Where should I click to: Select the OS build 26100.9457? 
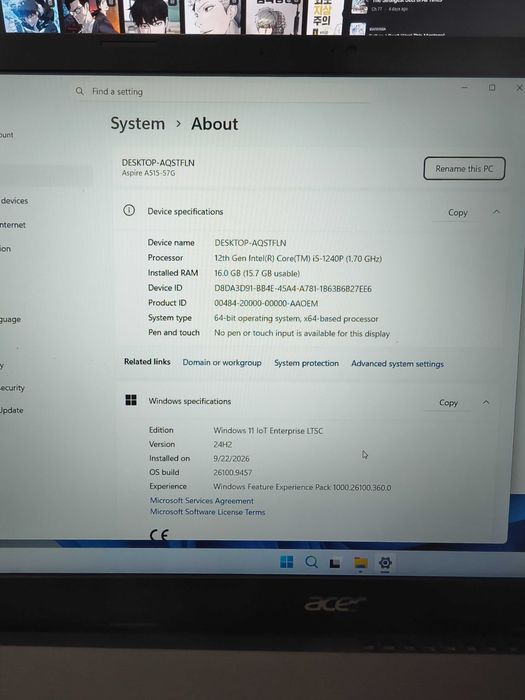[233, 472]
